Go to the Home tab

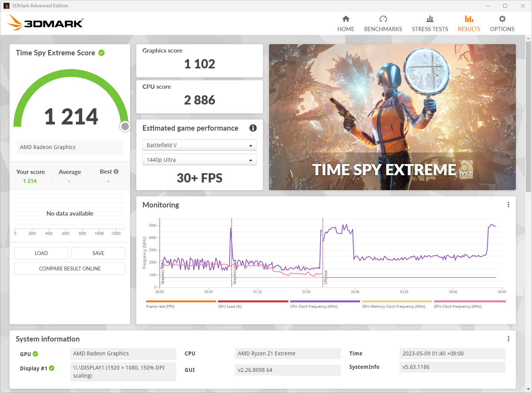[x=346, y=24]
